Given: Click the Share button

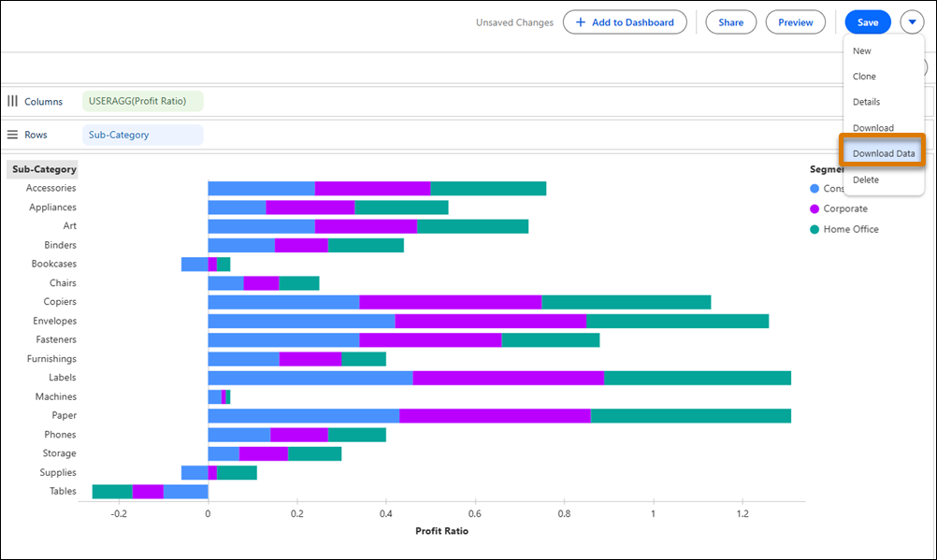Looking at the screenshot, I should click(x=731, y=22).
